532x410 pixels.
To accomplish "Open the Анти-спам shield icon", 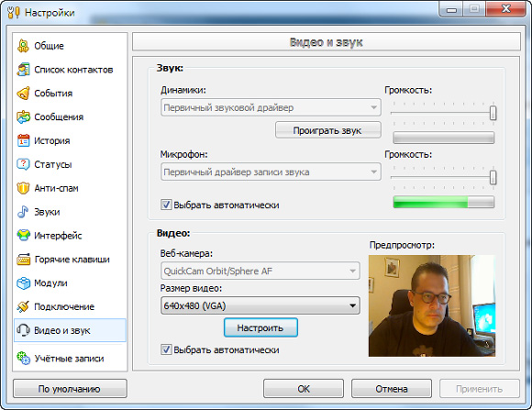I will pyautogui.click(x=23, y=188).
